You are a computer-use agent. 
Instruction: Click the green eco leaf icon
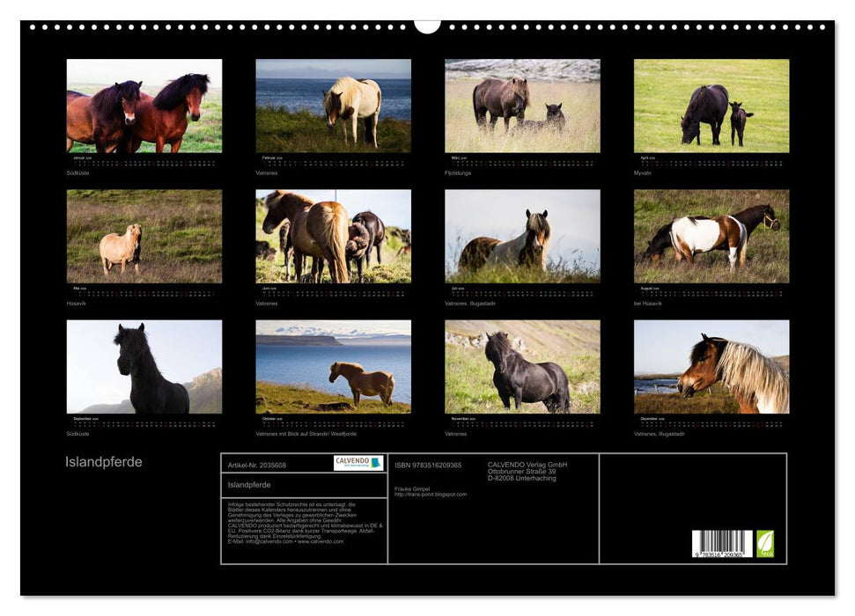[x=767, y=544]
